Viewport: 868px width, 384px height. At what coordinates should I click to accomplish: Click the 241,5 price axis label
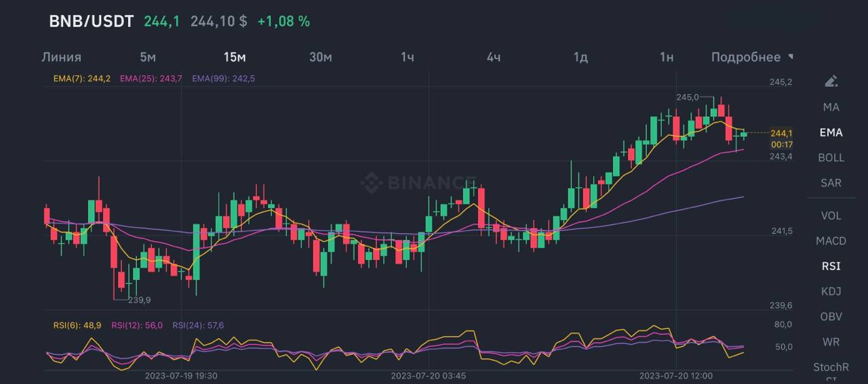[782, 231]
